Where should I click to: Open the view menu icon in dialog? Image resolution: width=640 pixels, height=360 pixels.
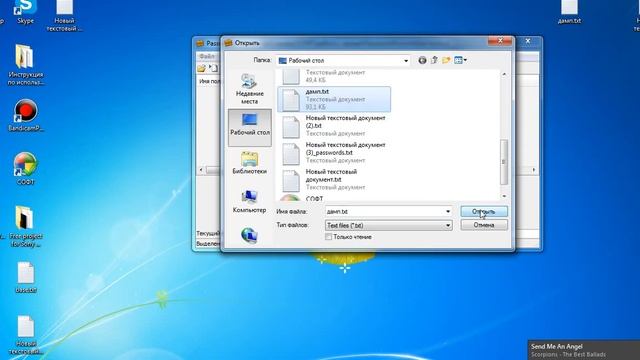point(460,60)
